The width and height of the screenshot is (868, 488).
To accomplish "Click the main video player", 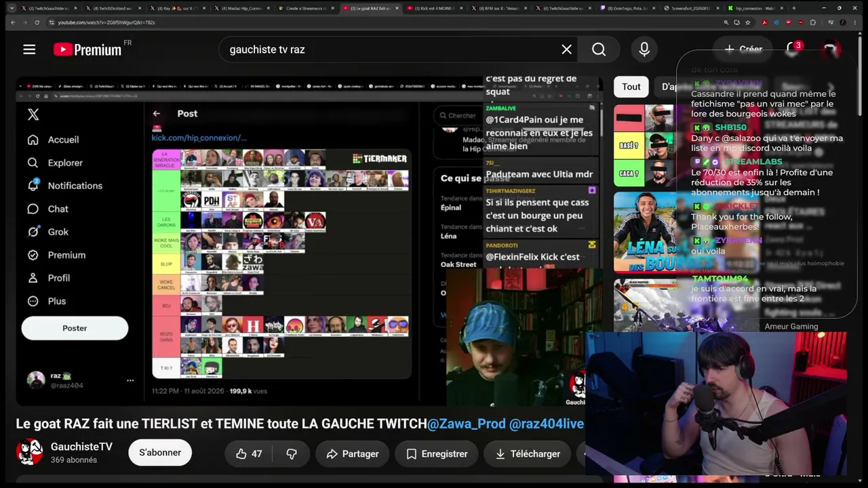I will pyautogui.click(x=309, y=241).
